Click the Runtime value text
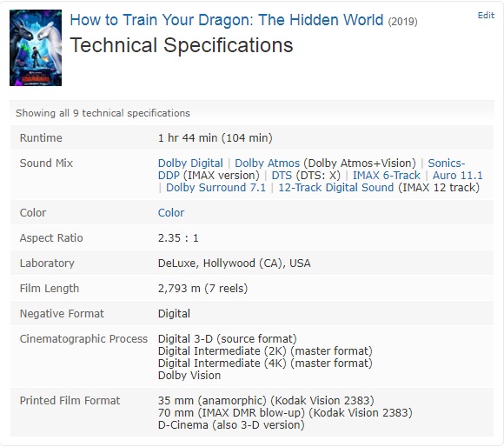Viewport: 504px width, 447px height. click(215, 138)
